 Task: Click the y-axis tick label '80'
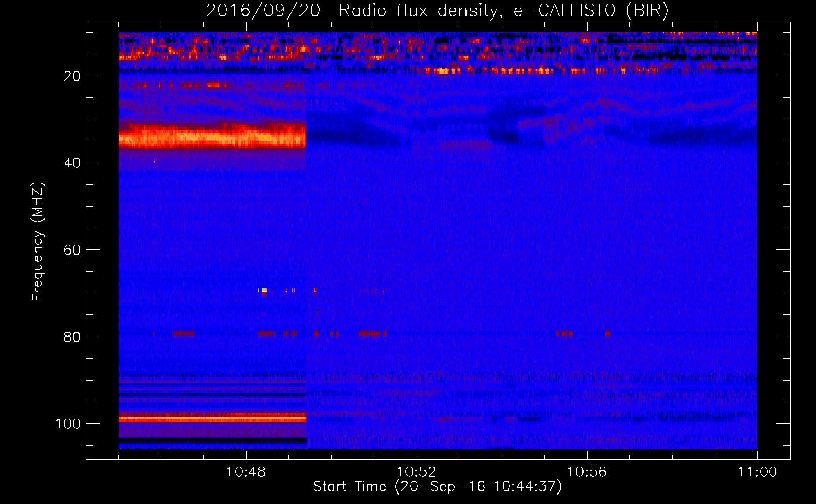[73, 337]
